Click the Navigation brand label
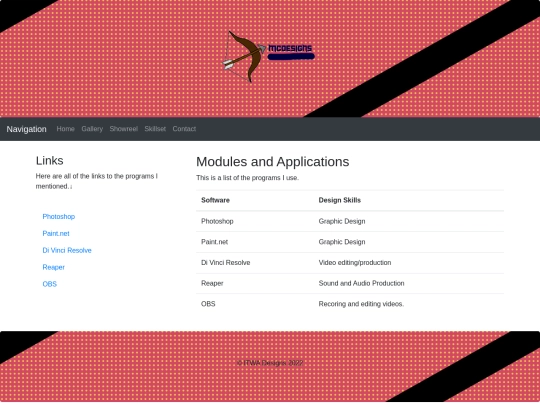 27,129
